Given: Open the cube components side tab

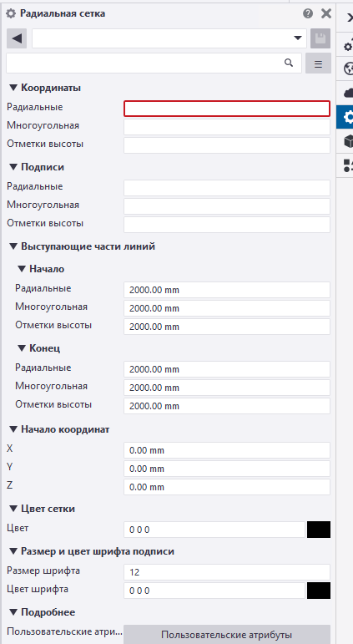Looking at the screenshot, I should [x=348, y=141].
